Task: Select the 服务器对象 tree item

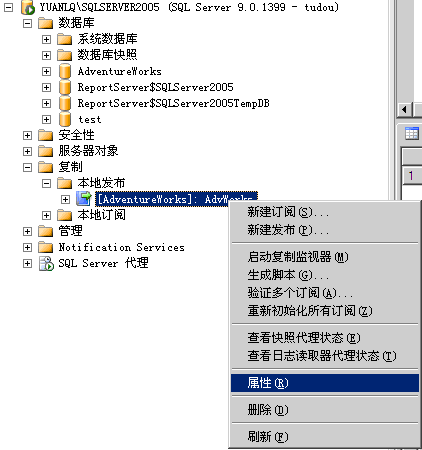Action: (88, 151)
